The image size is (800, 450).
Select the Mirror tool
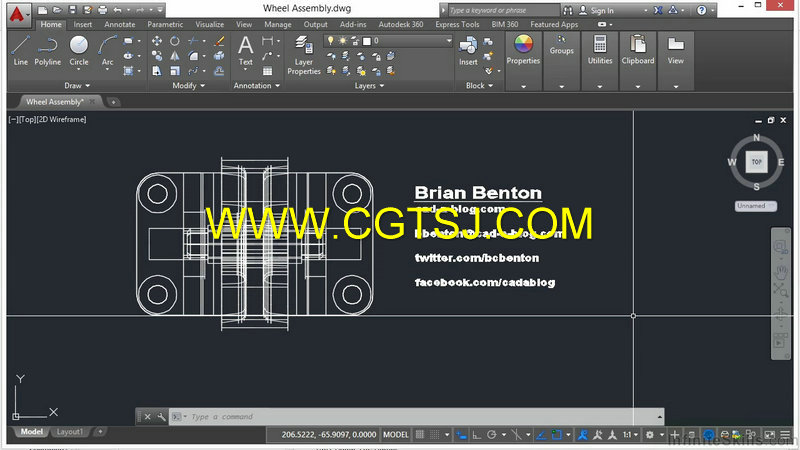pyautogui.click(x=175, y=56)
